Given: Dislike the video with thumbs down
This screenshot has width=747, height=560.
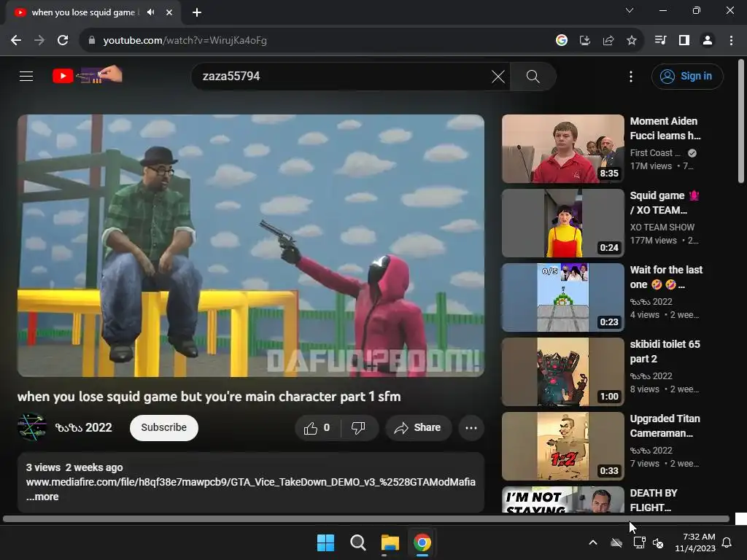Looking at the screenshot, I should [359, 427].
